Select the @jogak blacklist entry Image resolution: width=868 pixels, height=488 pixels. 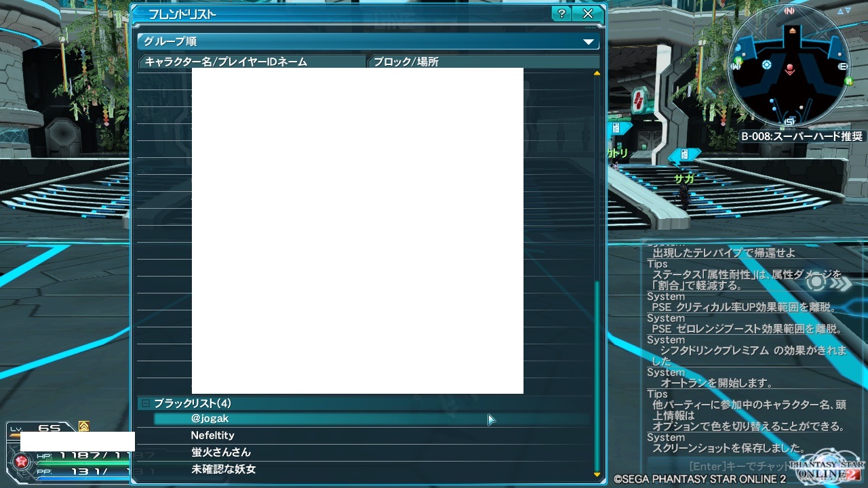click(372, 419)
